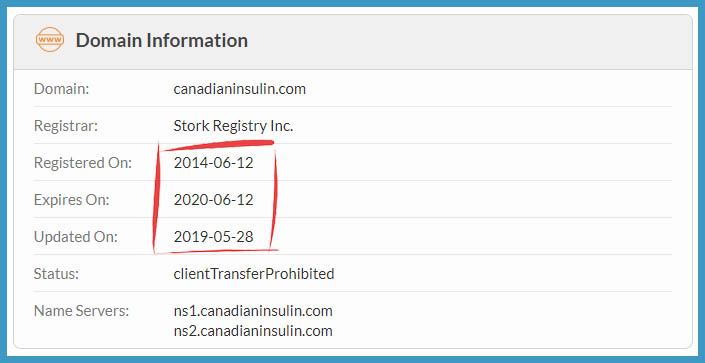Click the Domain Information heading
Screen dimensions: 705x363
(x=161, y=40)
